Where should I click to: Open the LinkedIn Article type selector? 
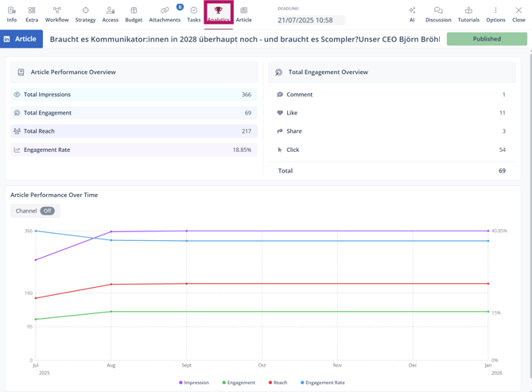point(21,39)
